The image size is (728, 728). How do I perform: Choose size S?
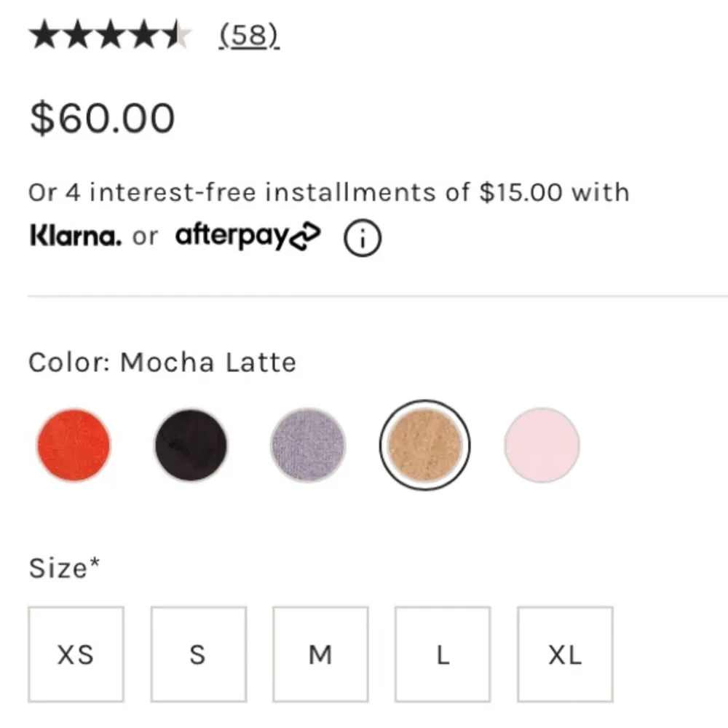tap(198, 654)
